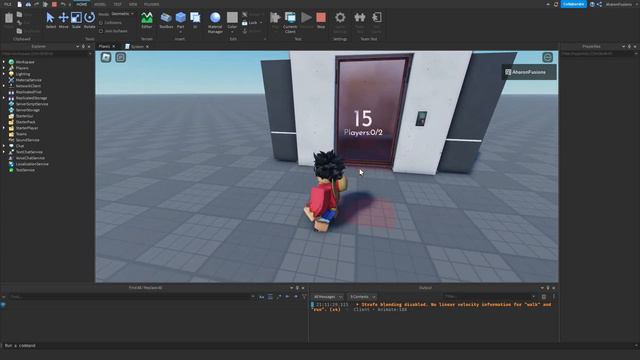Open the All Messages filter dropdown
Viewport: 640px width, 360px height.
(x=328, y=297)
